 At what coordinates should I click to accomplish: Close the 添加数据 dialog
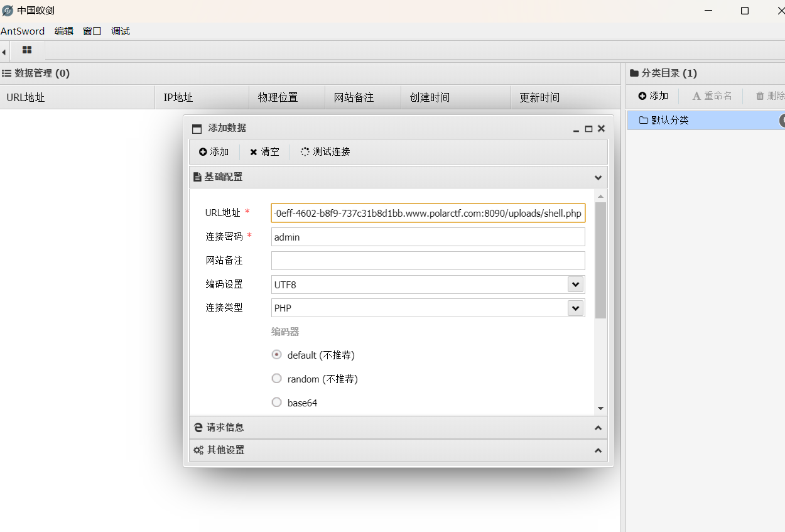[601, 129]
